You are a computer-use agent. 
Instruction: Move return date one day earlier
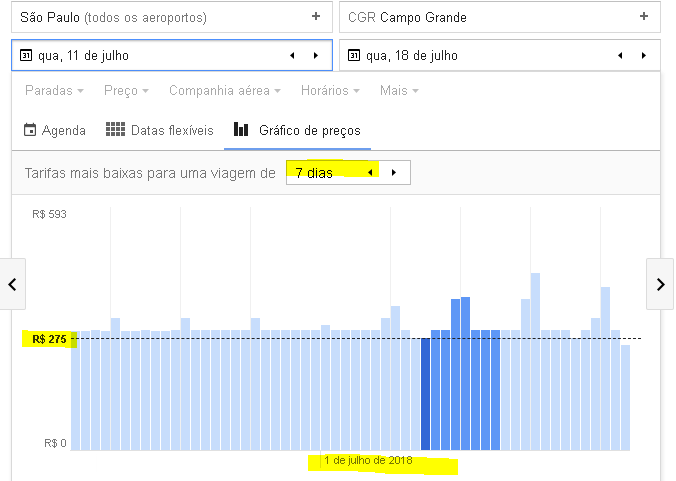point(620,55)
